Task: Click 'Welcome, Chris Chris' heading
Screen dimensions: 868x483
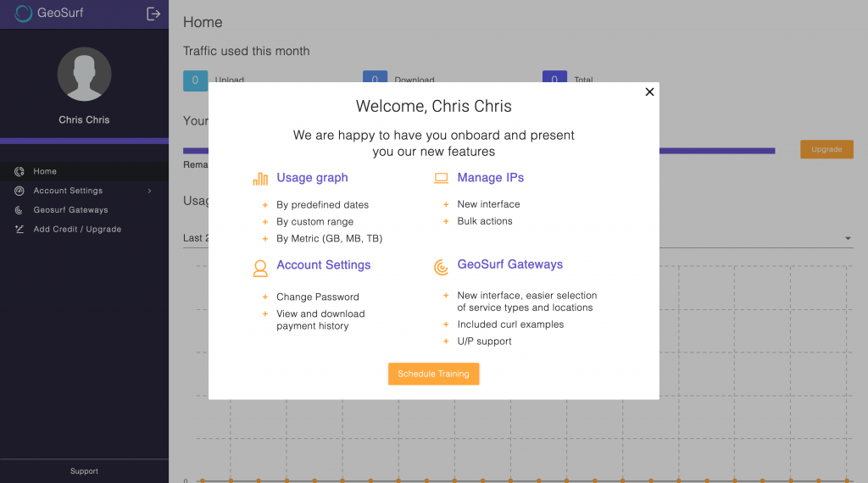Action: point(433,106)
